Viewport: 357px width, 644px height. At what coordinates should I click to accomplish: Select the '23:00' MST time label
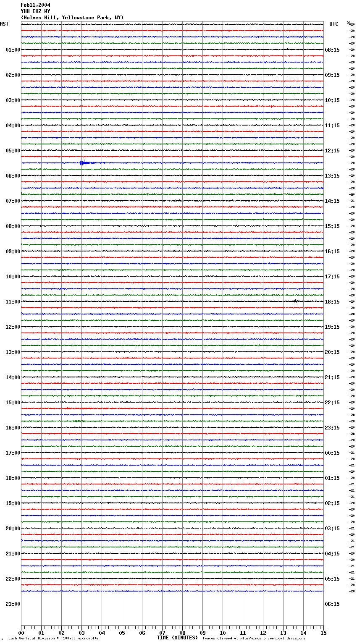click(13, 604)
